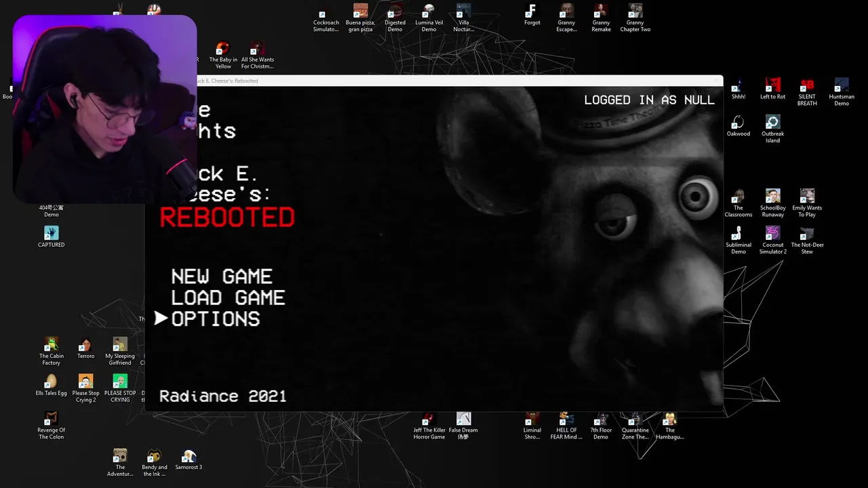Launch Bendy and the Ink shortcut

[154, 463]
